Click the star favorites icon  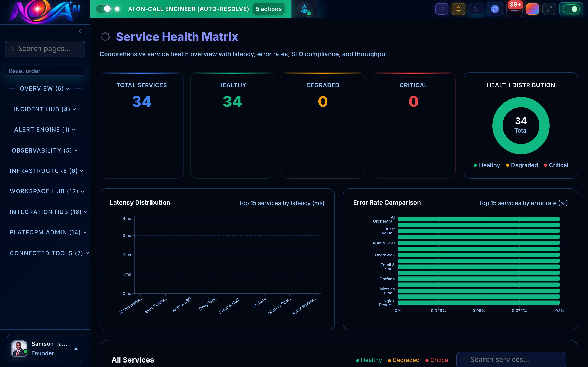pyautogui.click(x=532, y=9)
